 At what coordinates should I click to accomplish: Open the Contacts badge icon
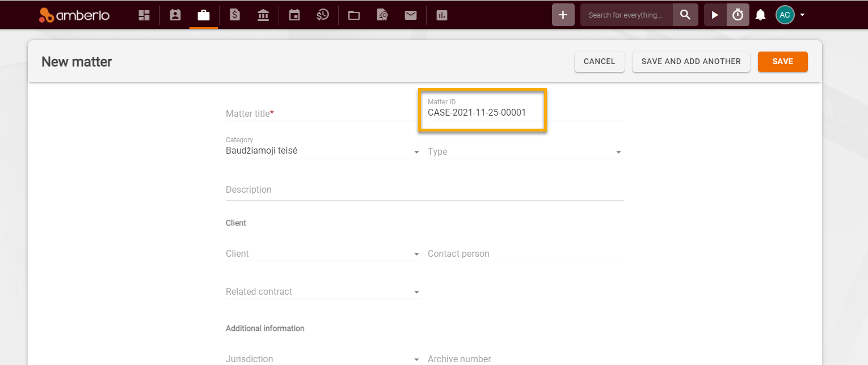pyautogui.click(x=175, y=15)
